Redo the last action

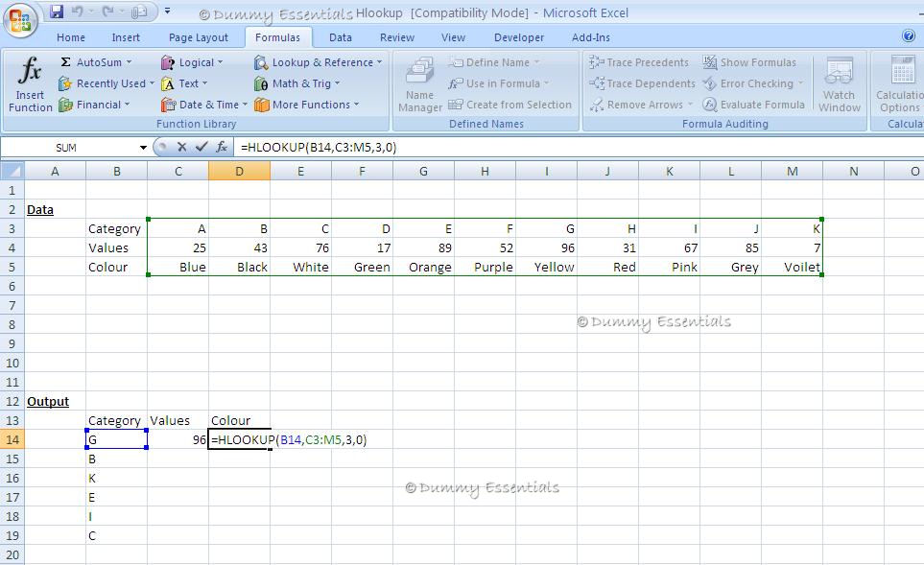[107, 12]
